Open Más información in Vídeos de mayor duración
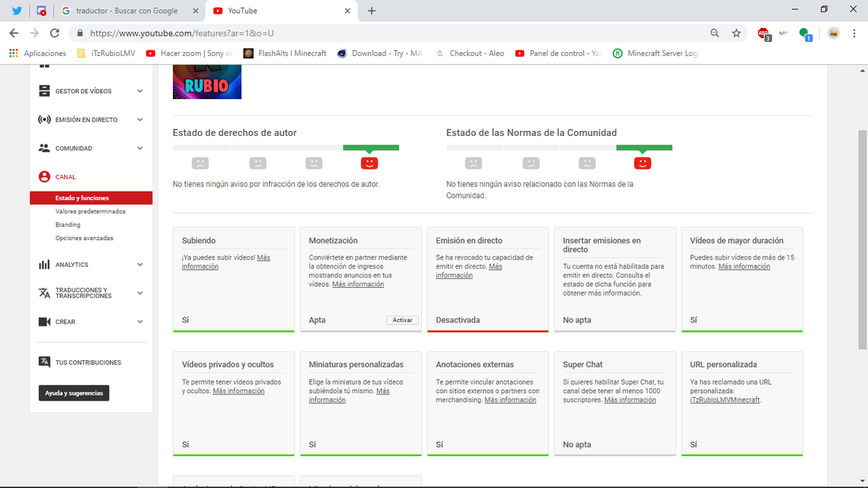This screenshot has height=488, width=868. [x=744, y=266]
